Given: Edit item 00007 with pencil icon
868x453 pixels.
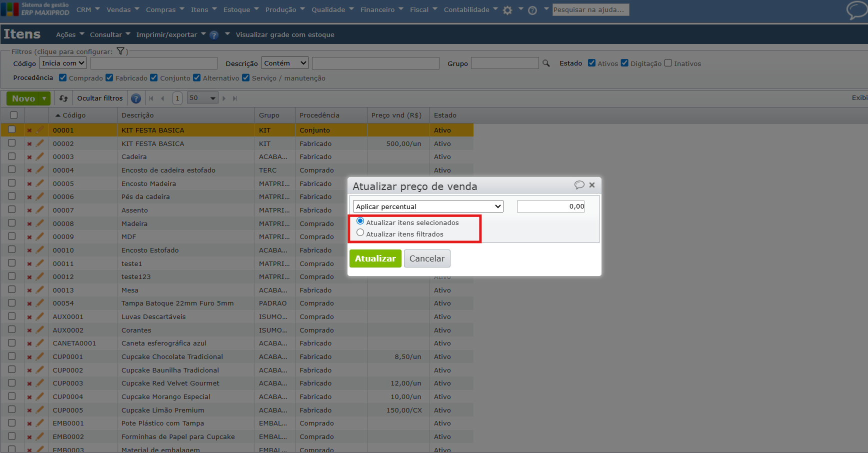Looking at the screenshot, I should point(40,210).
